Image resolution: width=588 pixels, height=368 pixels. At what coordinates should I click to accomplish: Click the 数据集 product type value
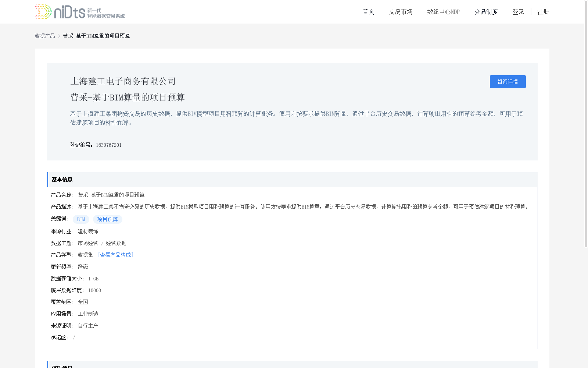85,255
